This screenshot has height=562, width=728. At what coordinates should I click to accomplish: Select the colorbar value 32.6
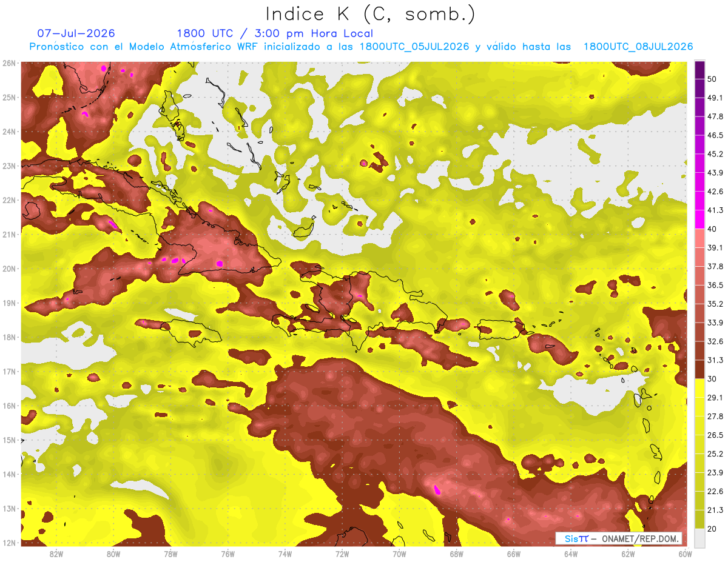click(715, 341)
